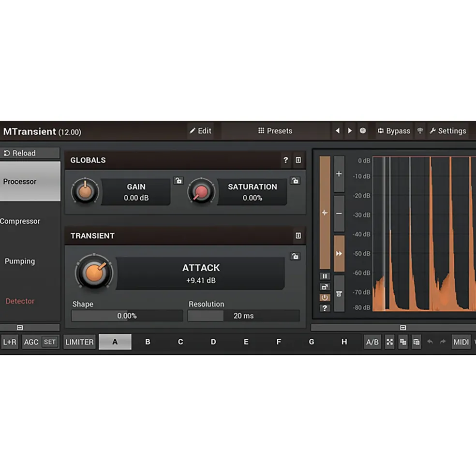Image resolution: width=476 pixels, height=476 pixels.
Task: Click the redo arrow
Action: pos(443,342)
